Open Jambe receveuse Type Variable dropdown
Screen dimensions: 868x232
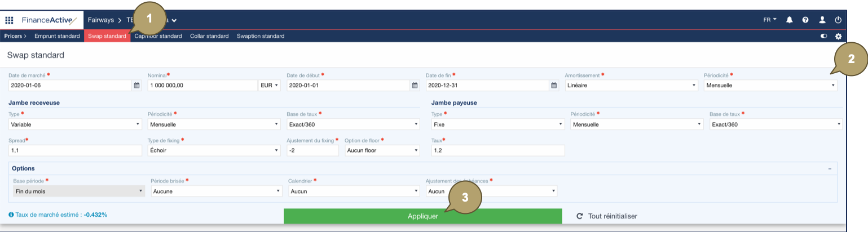pyautogui.click(x=75, y=124)
